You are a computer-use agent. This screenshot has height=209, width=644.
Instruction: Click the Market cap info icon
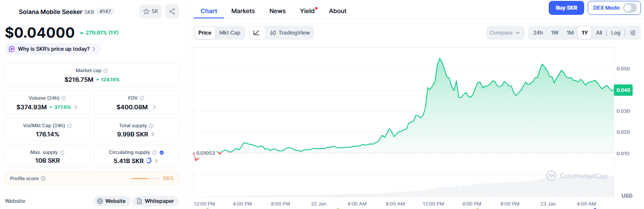106,71
